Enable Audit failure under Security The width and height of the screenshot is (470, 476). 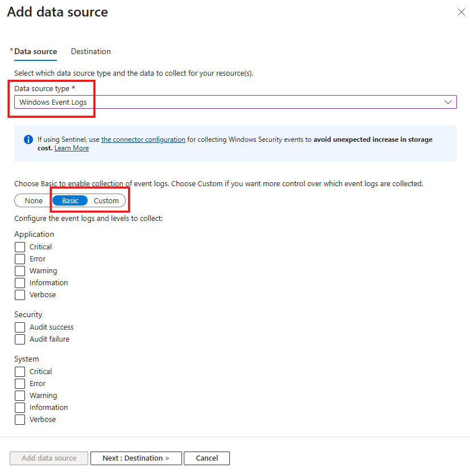click(19, 339)
